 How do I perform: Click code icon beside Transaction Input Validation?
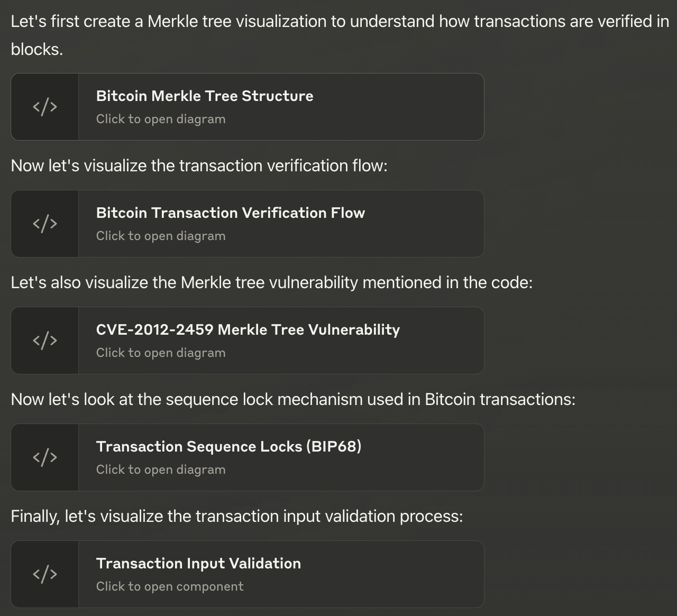pyautogui.click(x=45, y=574)
